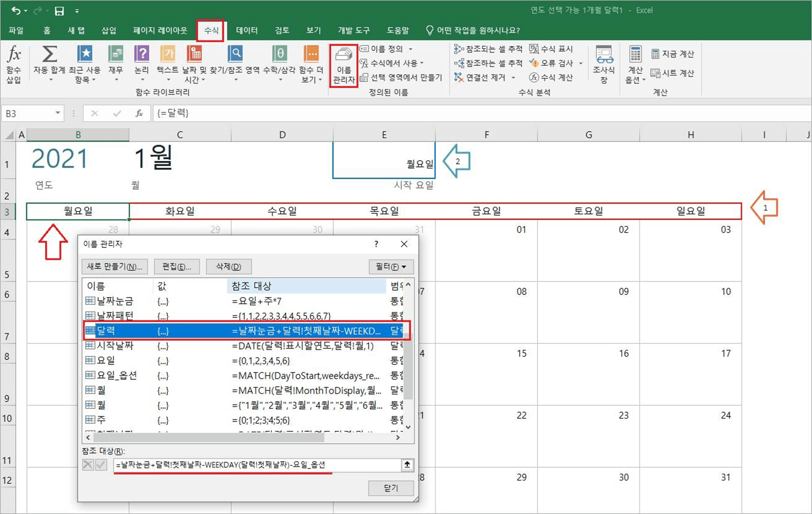This screenshot has width=812, height=514.
Task: Open More Functions (함수 더 보기) icon
Action: coord(311,63)
